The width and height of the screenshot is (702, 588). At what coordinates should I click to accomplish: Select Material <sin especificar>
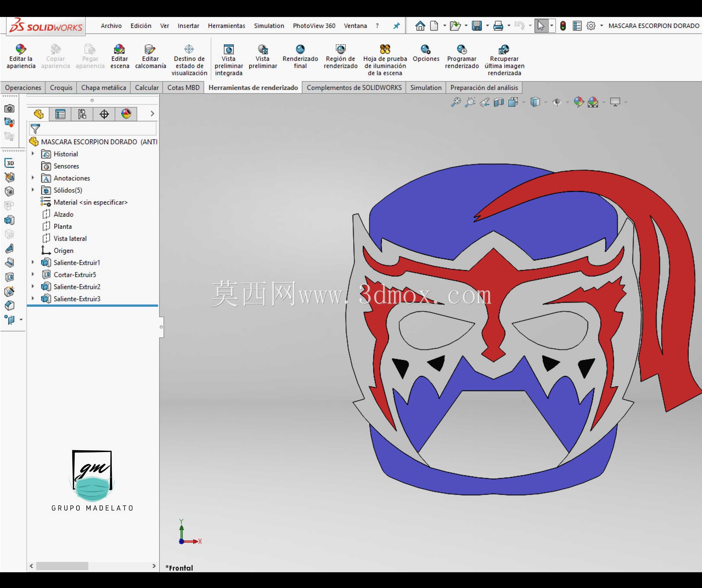[90, 202]
